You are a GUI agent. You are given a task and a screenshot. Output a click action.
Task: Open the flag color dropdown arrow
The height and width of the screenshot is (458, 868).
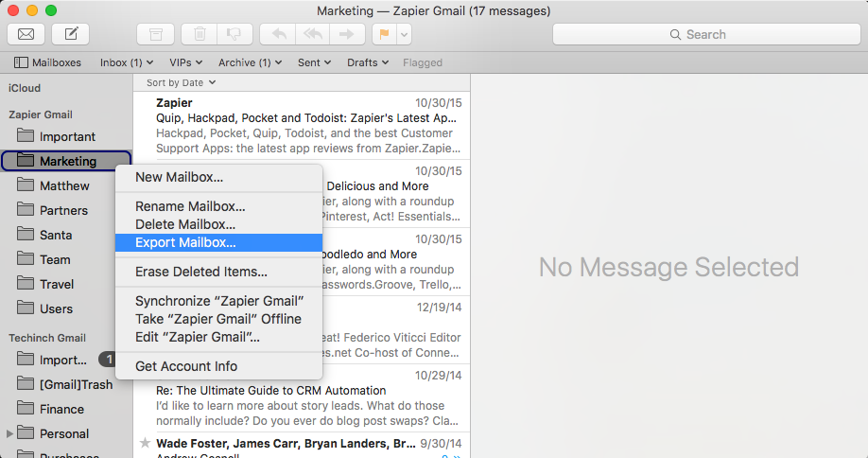click(x=404, y=34)
